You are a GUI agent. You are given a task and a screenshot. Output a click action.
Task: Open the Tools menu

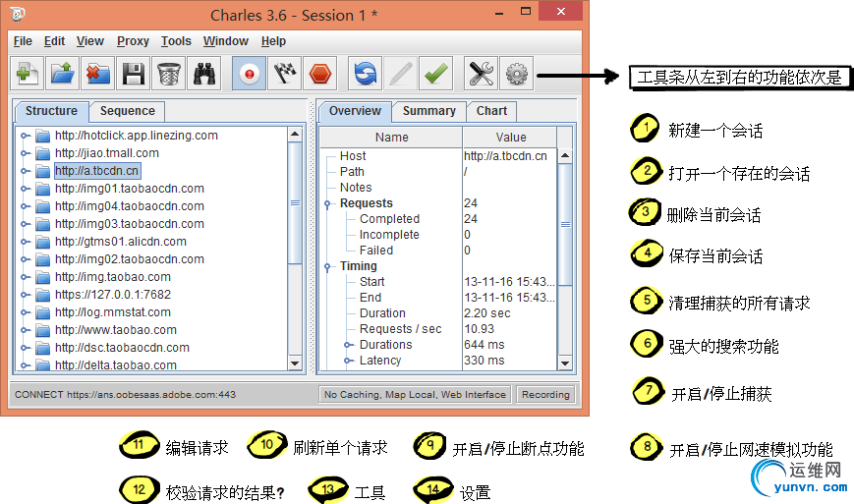click(176, 41)
